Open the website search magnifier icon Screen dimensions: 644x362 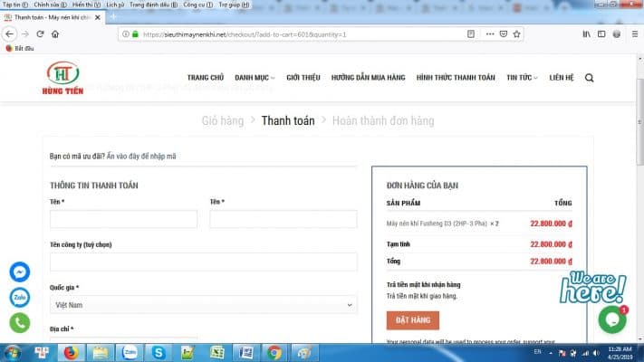click(590, 78)
